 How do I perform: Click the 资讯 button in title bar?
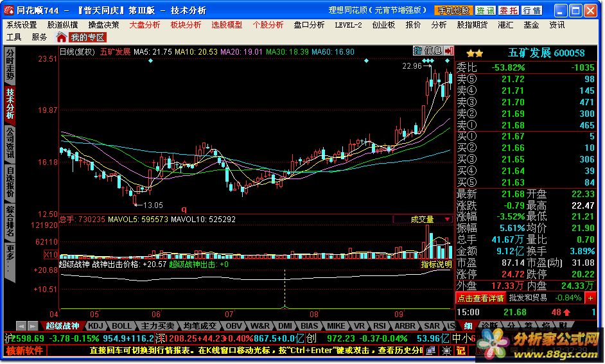[x=485, y=10]
